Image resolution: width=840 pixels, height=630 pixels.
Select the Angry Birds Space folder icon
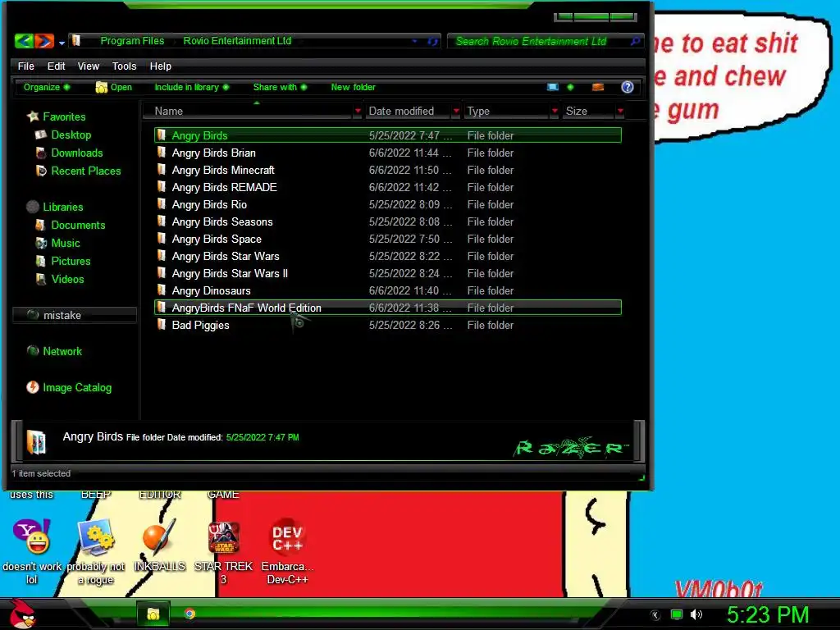pos(162,239)
